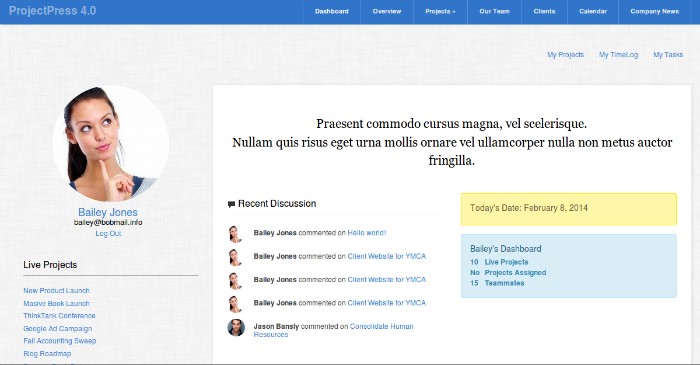
Task: Open the ThinkTank Conference project link
Action: tap(59, 315)
